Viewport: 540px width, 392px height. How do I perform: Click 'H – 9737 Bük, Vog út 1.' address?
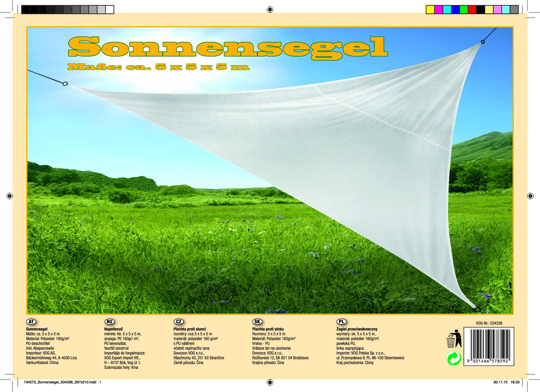(123, 362)
